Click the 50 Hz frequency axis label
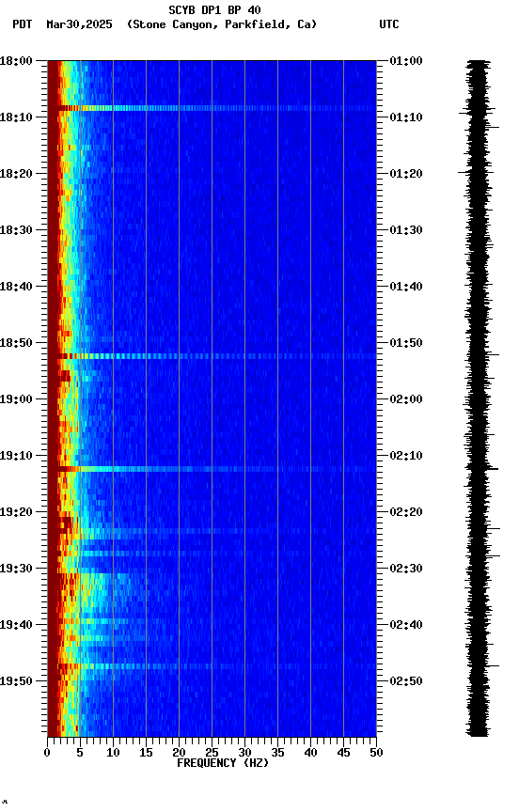 pyautogui.click(x=376, y=753)
